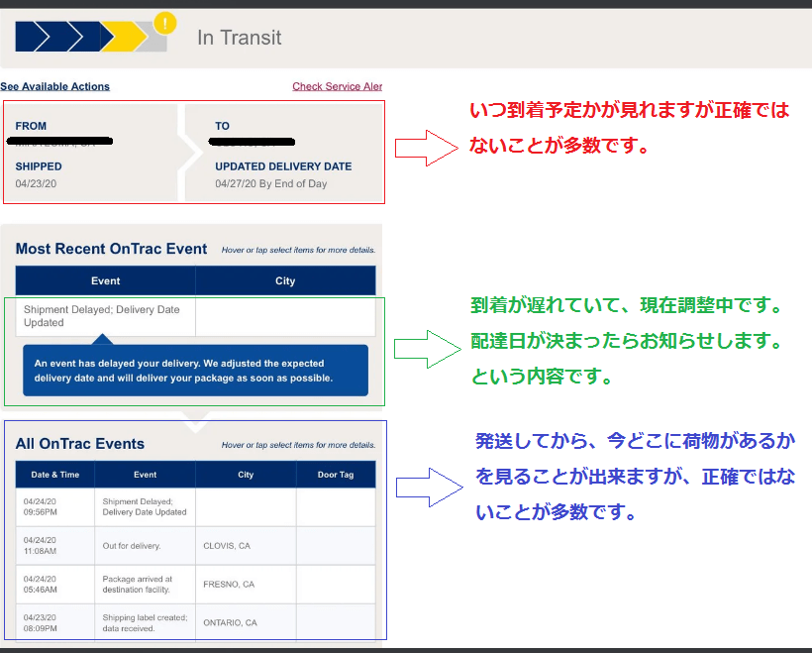Select the 04/24/20 11:08AM date cell
This screenshot has width=812, height=653.
(54, 546)
